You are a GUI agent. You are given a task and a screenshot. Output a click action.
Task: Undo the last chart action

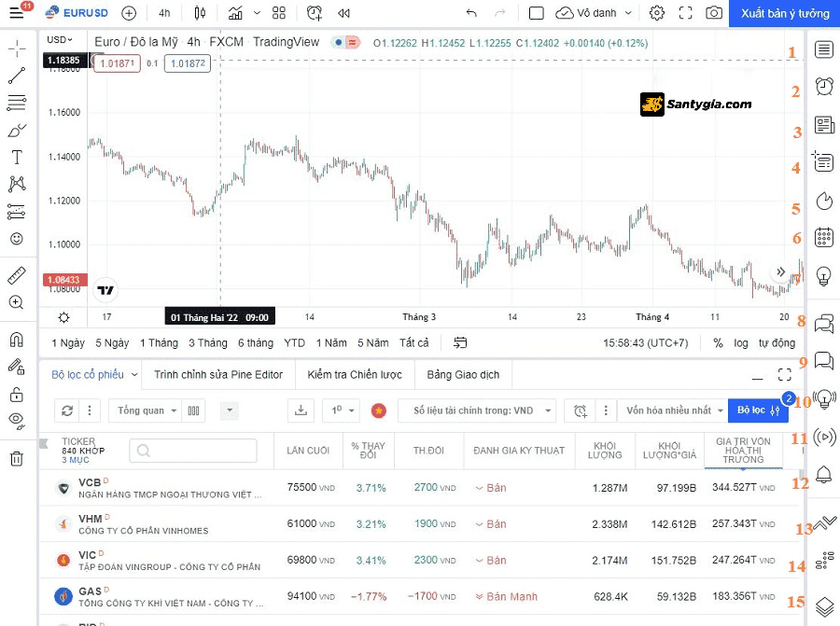coord(471,13)
